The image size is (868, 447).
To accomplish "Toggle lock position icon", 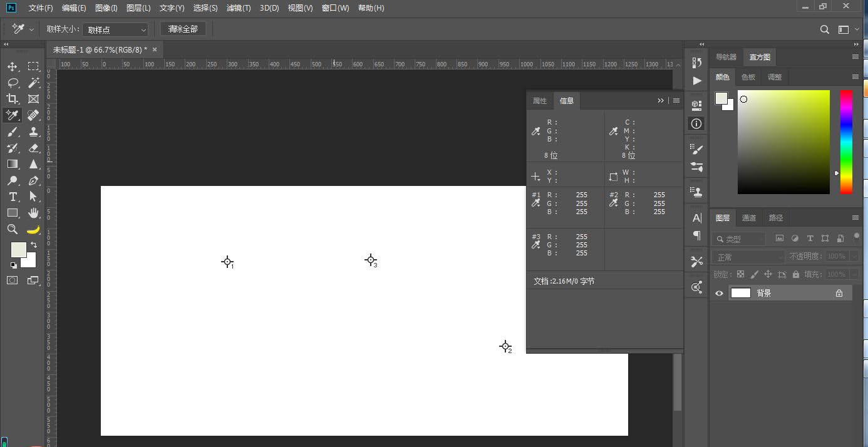I will coord(768,274).
